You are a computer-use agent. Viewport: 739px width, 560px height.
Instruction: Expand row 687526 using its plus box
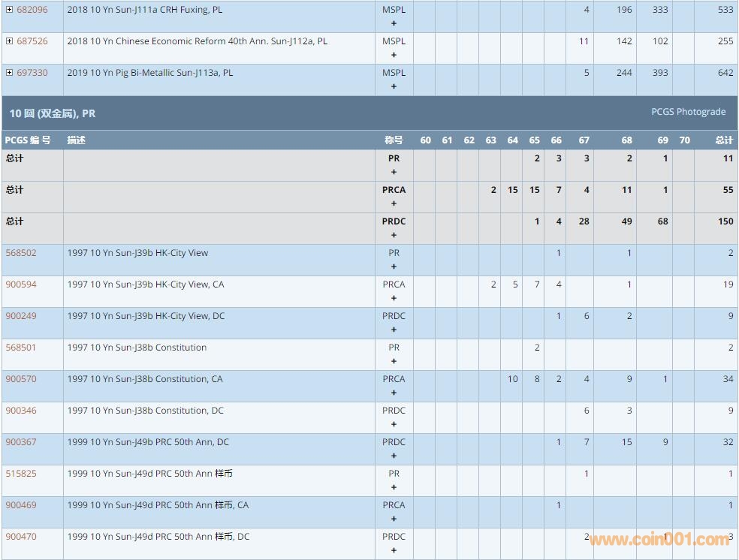pos(9,41)
